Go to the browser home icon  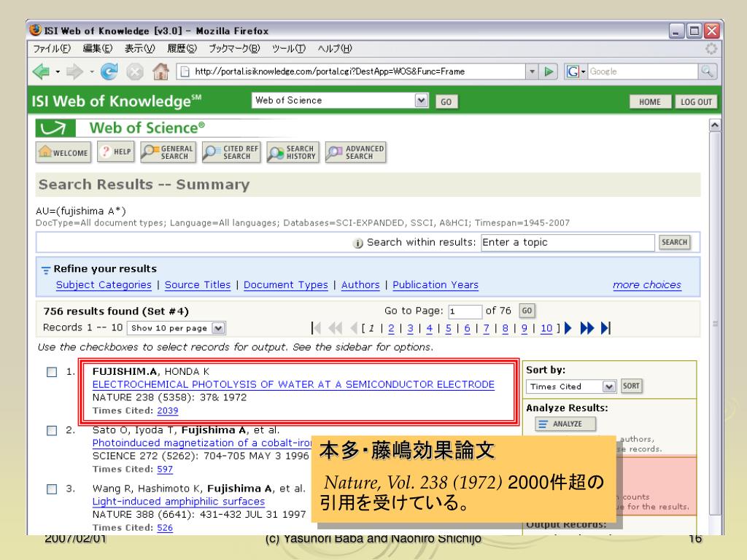pos(160,71)
